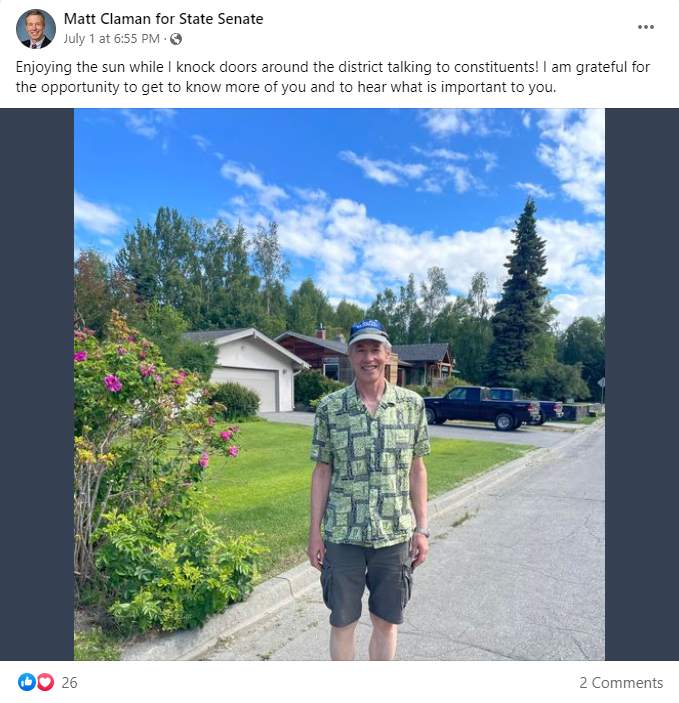
Task: Show who reacted via the 26 count
Action: 70,682
